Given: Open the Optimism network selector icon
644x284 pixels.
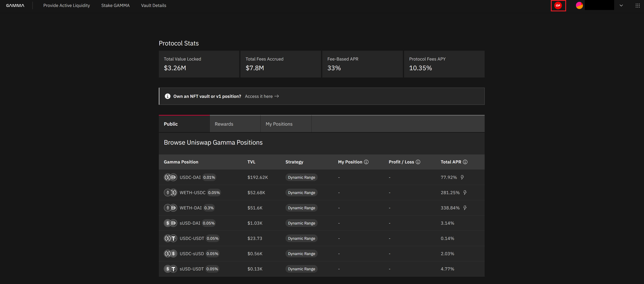Looking at the screenshot, I should coord(558,5).
